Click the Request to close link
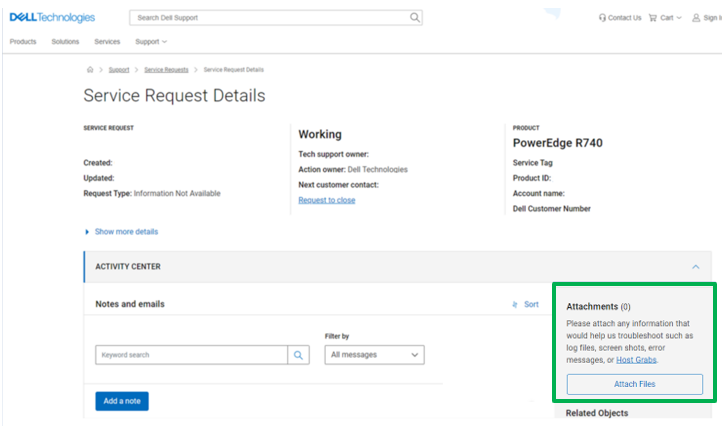This screenshot has height=428, width=728. [327, 200]
